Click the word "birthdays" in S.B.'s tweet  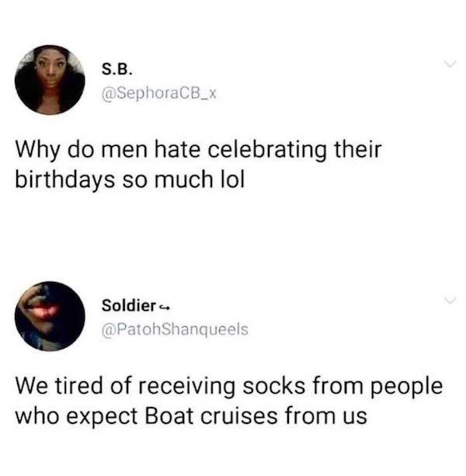(65, 179)
